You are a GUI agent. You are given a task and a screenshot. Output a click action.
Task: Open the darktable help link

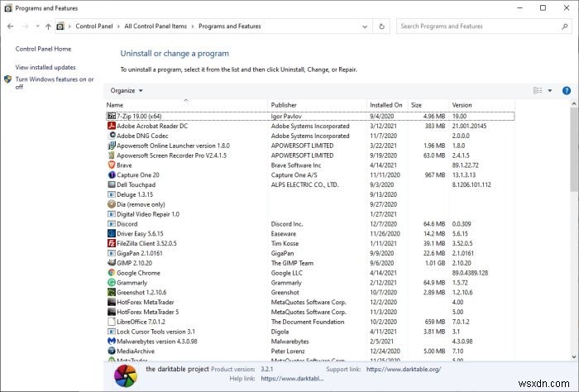pyautogui.click(x=292, y=378)
